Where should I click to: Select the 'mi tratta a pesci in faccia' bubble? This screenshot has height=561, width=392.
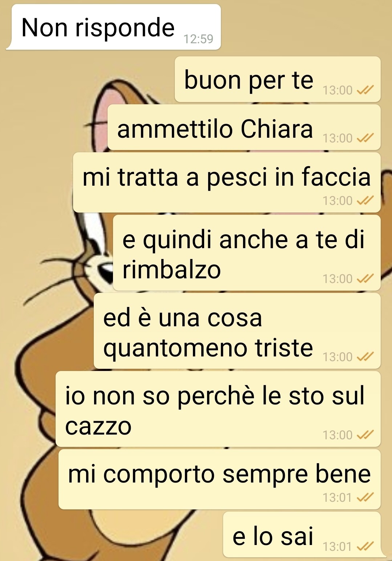click(x=227, y=182)
